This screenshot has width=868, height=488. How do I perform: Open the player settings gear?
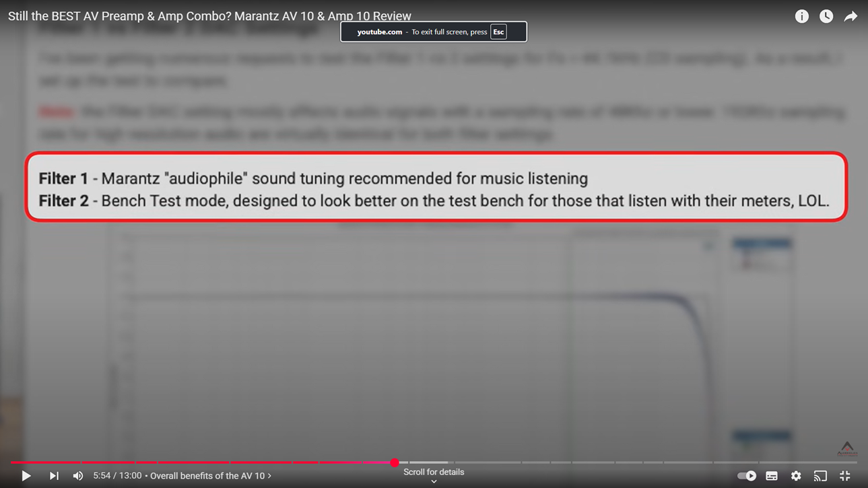(796, 476)
